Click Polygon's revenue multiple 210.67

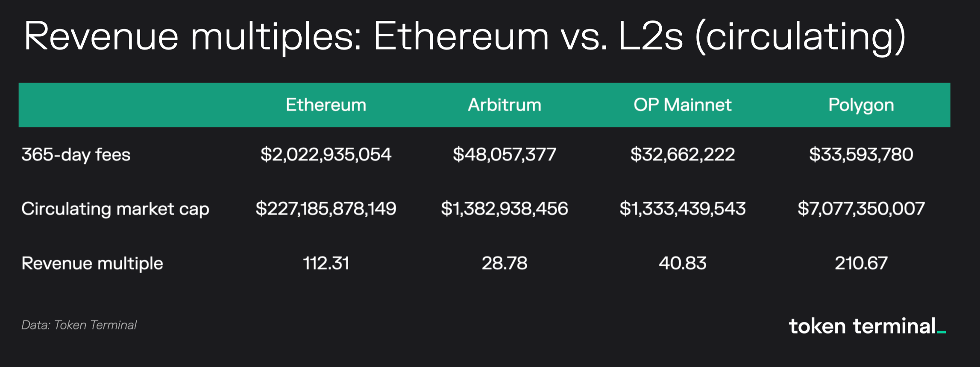pyautogui.click(x=861, y=263)
